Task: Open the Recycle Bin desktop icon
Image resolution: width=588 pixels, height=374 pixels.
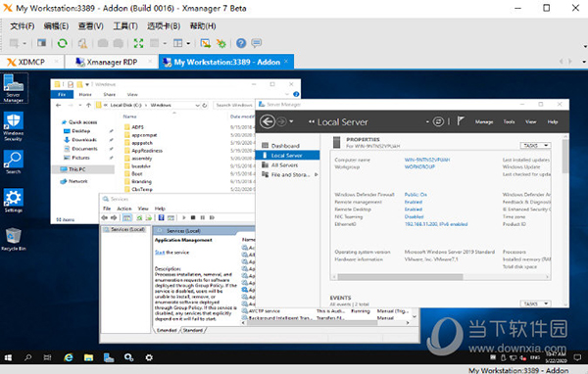Action: 14,239
